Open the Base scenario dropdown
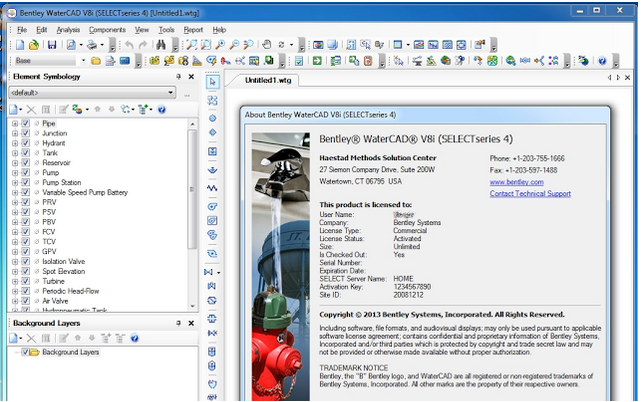The width and height of the screenshot is (642, 402). tap(83, 61)
